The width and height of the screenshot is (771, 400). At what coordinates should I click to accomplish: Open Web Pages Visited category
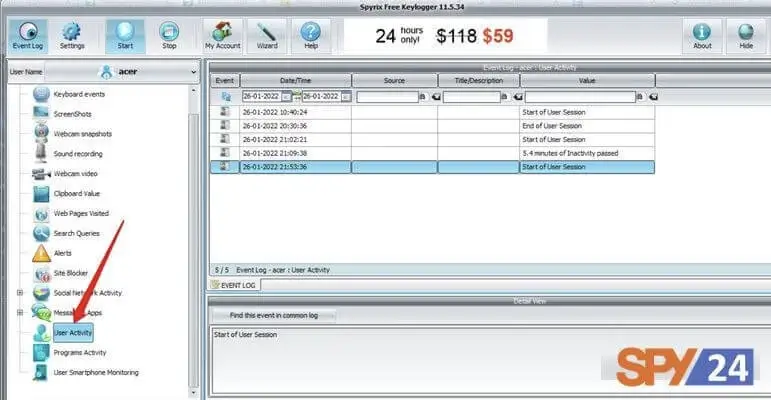pyautogui.click(x=81, y=213)
